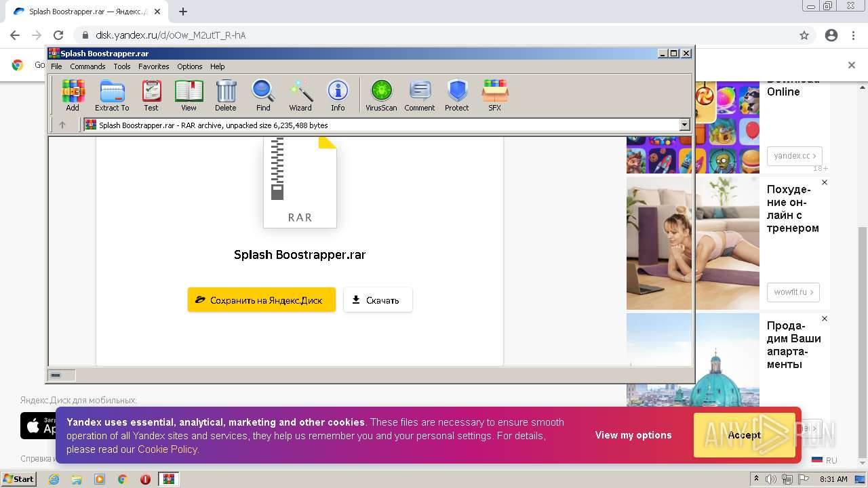The image size is (868, 488).
Task: Open the Options menu
Action: tap(190, 66)
